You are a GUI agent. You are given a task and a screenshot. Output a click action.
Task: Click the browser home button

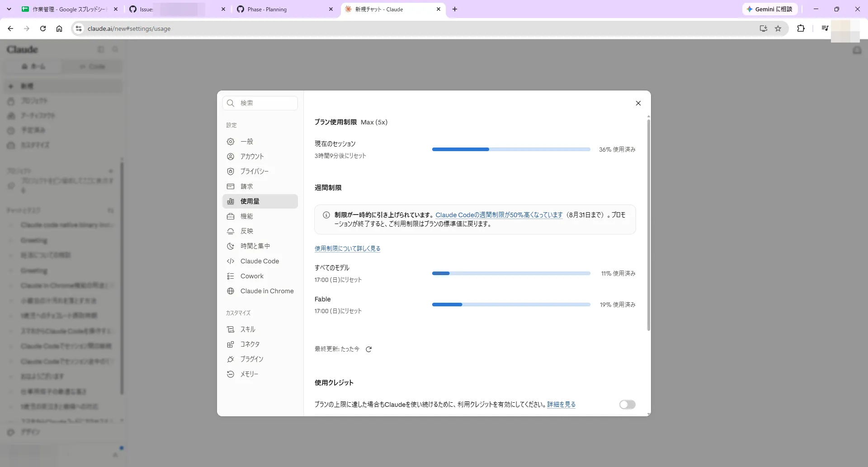59,29
